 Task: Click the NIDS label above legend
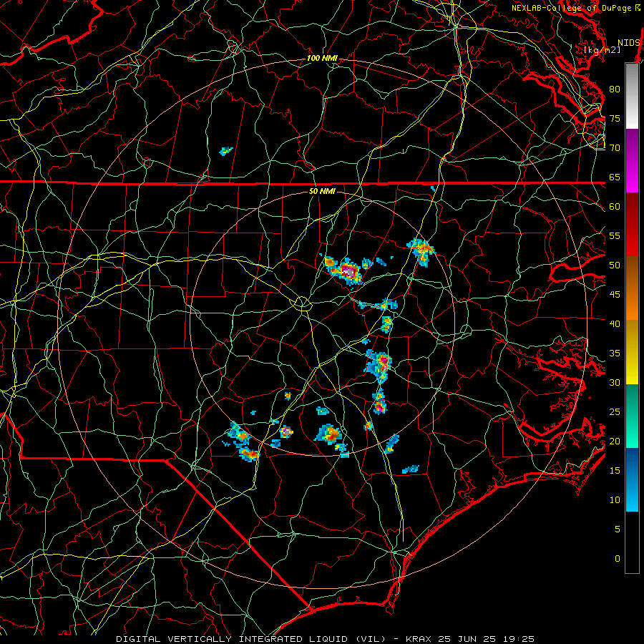coord(628,43)
